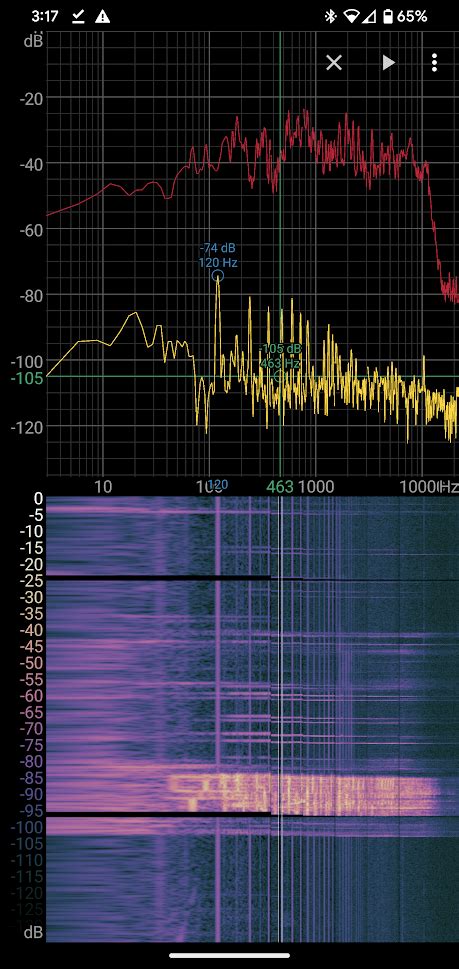The width and height of the screenshot is (459, 969).
Task: Tap the Wi-Fi status icon
Action: coord(351,17)
